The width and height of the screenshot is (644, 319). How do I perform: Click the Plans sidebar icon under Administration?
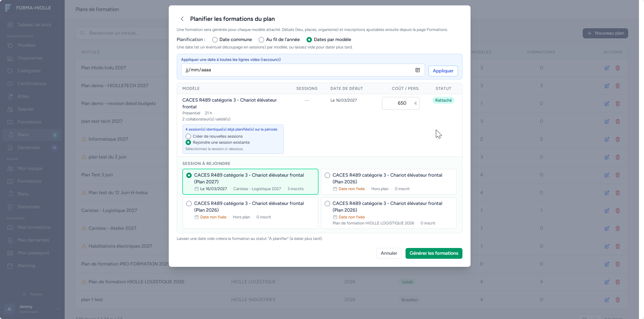tap(10, 135)
